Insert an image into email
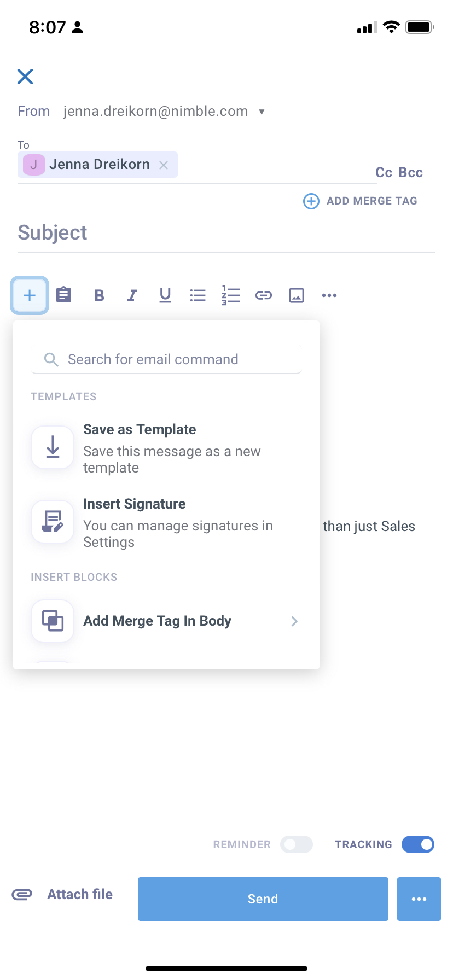 pos(297,295)
